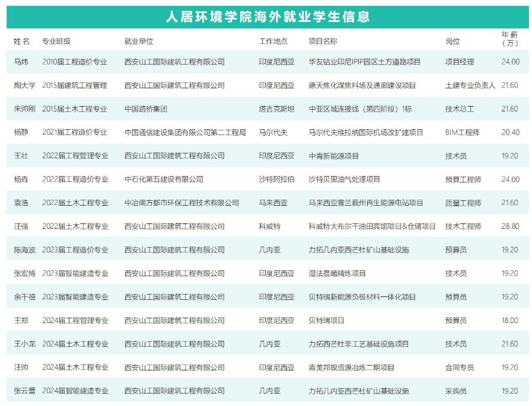Select the name cell 张云蕾
This screenshot has height=406, width=532.
click(24, 391)
